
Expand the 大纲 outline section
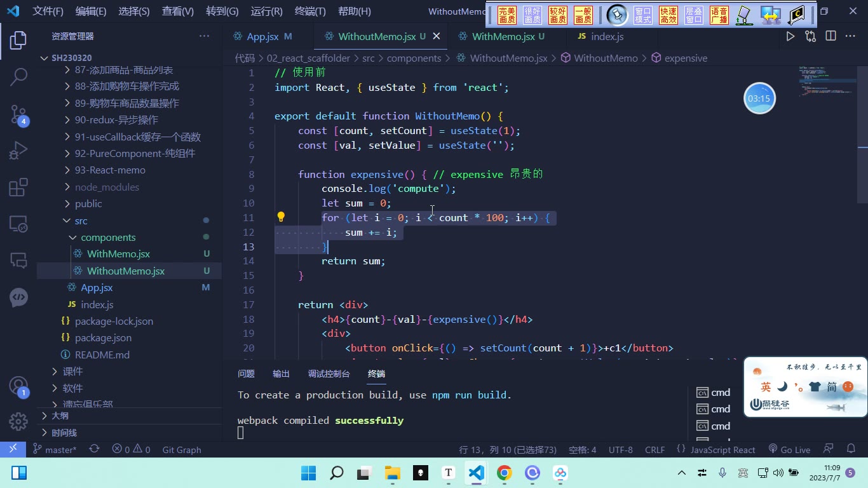tap(60, 416)
